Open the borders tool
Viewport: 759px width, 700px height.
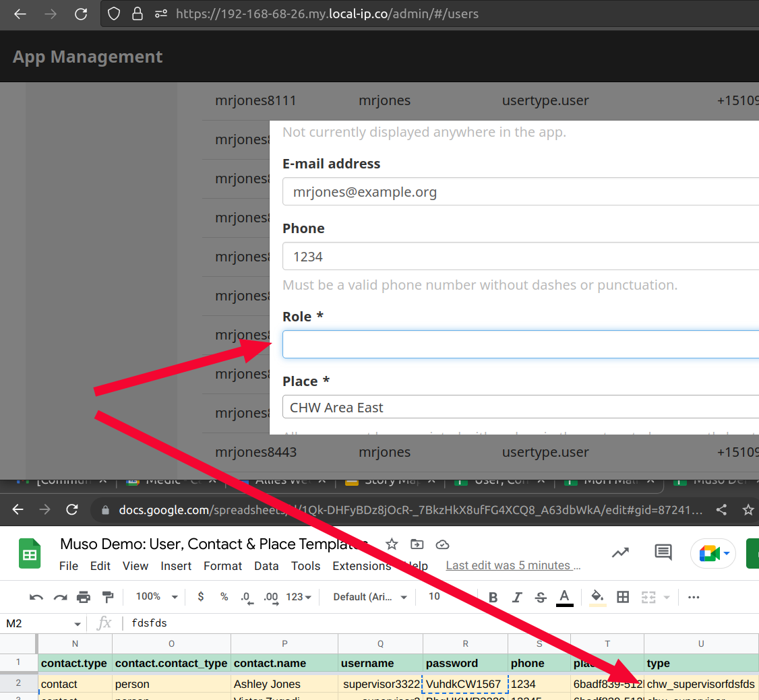click(623, 598)
